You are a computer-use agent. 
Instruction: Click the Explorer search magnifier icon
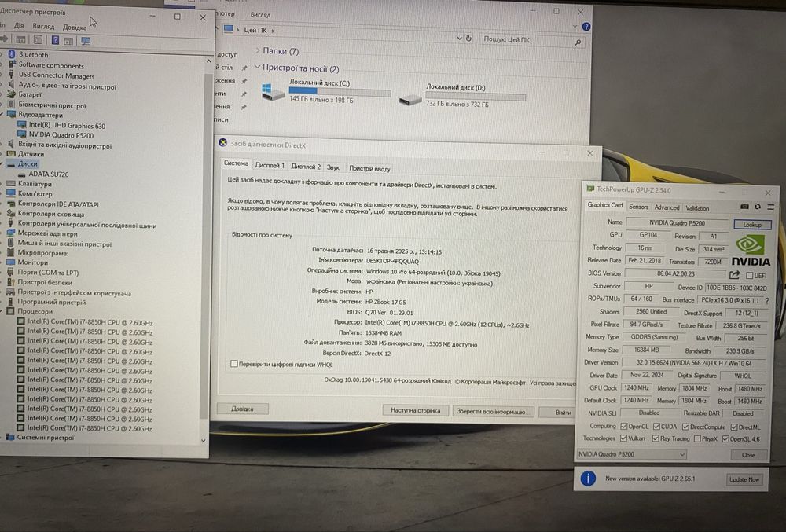(578, 42)
